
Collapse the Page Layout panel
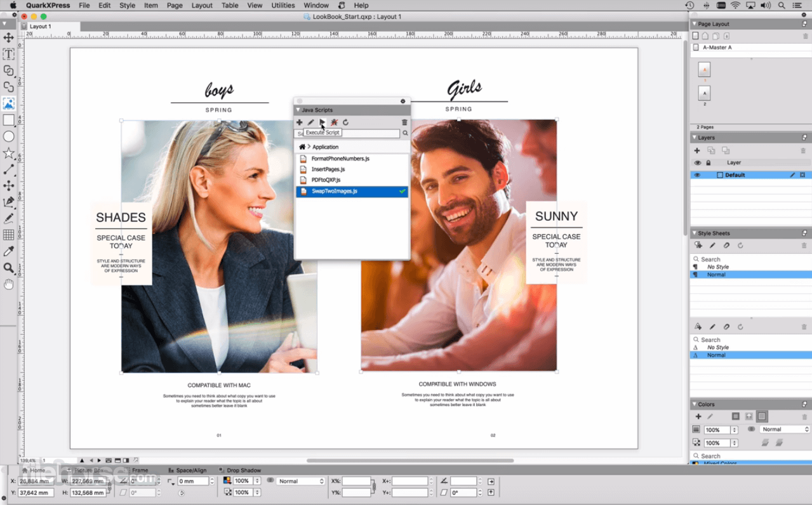(x=695, y=24)
